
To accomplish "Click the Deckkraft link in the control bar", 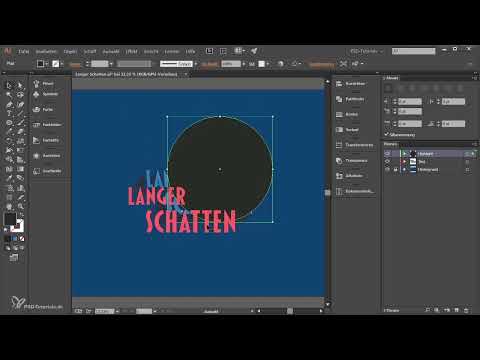I will tap(210, 64).
